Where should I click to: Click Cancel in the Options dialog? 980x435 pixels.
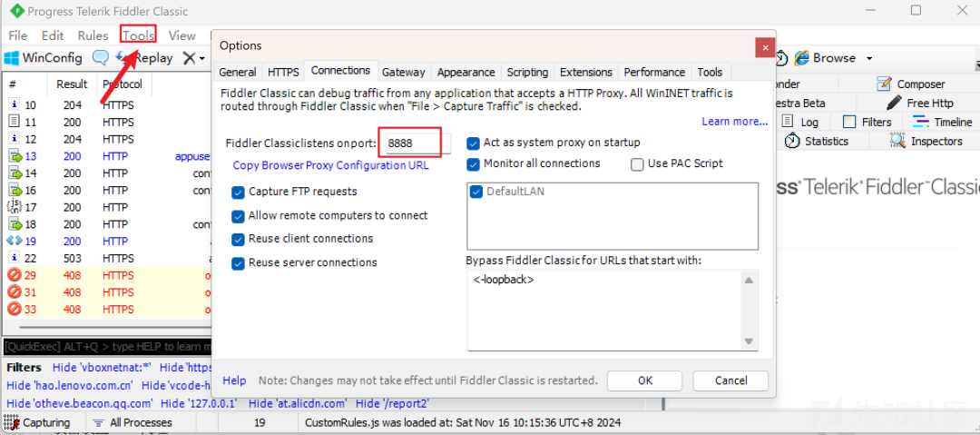click(x=730, y=381)
